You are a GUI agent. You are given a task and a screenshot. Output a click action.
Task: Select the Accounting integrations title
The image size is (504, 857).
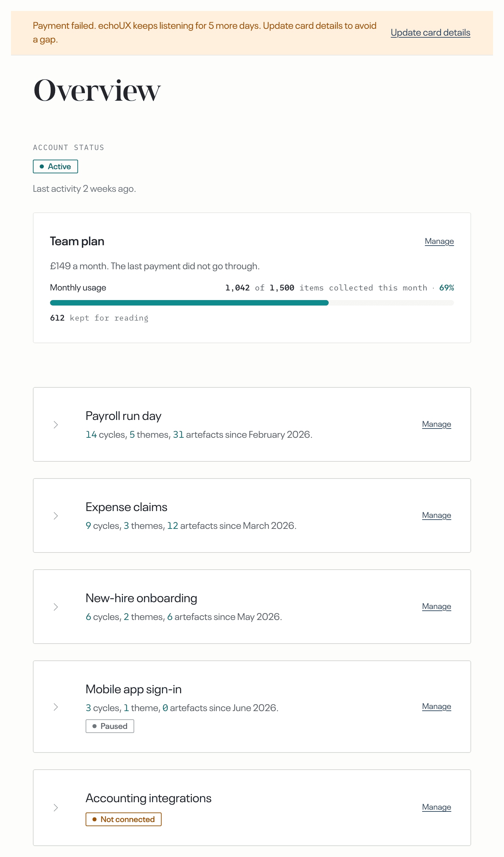tap(149, 798)
